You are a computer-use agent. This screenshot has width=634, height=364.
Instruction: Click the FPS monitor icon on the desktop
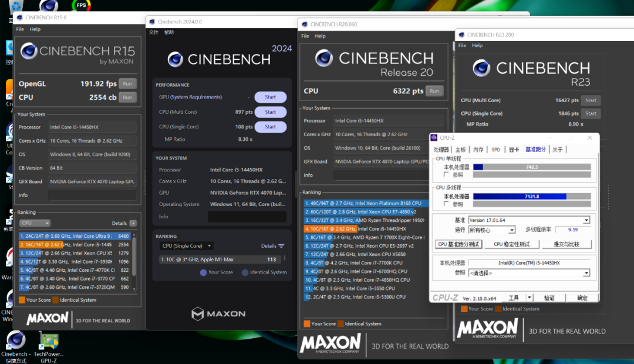click(81, 5)
